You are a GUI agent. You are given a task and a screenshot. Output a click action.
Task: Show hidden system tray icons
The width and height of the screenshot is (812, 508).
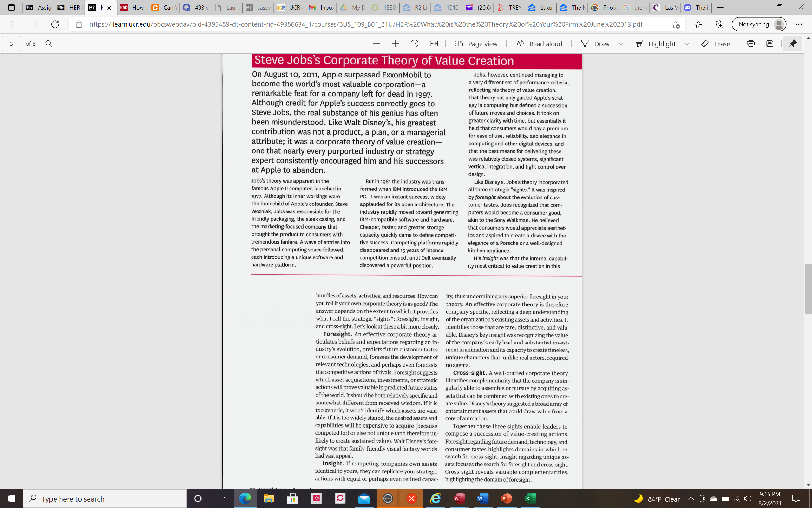pyautogui.click(x=691, y=498)
